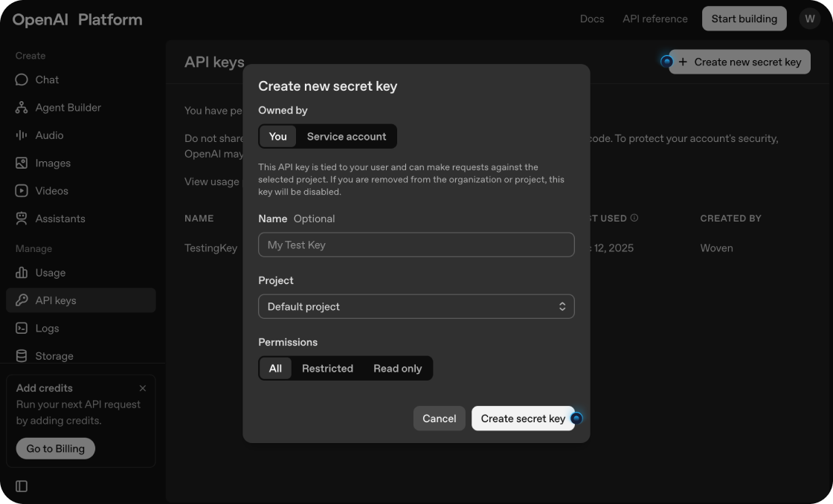Viewport: 833px width, 504px height.
Task: Open the account avatar menu
Action: [810, 19]
